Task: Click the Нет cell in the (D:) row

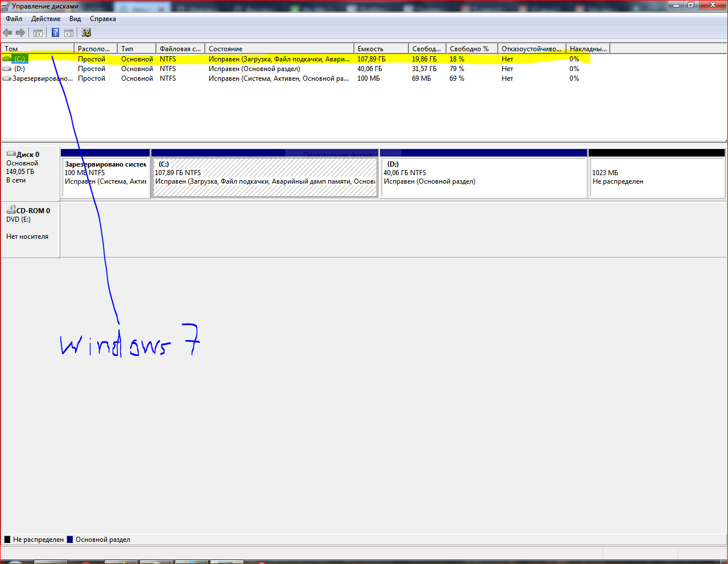Action: point(507,69)
